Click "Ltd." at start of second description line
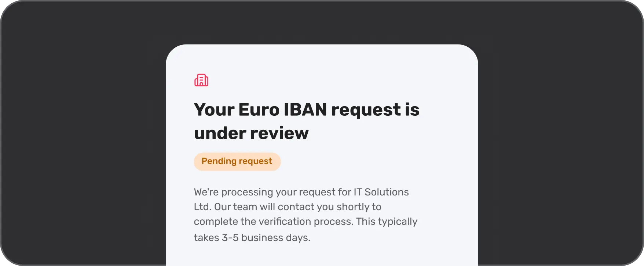Viewport: 644px width, 266px height. [x=202, y=207]
